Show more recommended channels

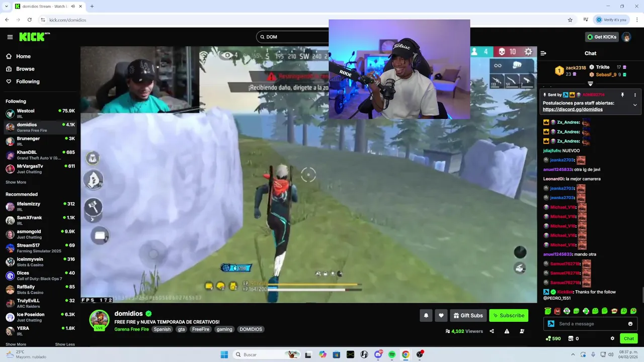[16, 344]
